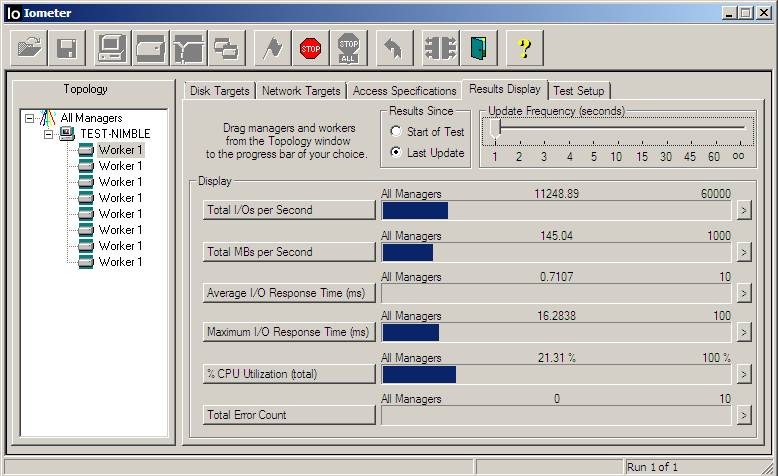
Task: Select the TEST-NIMBLE manager in the Topology tree
Action: tap(115, 134)
